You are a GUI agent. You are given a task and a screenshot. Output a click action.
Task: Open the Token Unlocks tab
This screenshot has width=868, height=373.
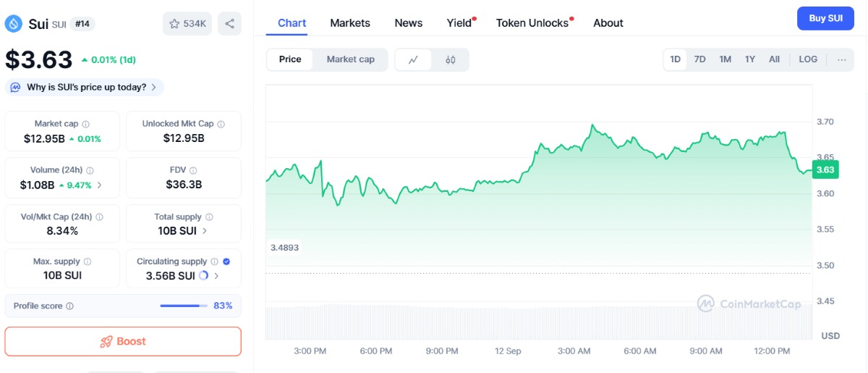point(532,23)
